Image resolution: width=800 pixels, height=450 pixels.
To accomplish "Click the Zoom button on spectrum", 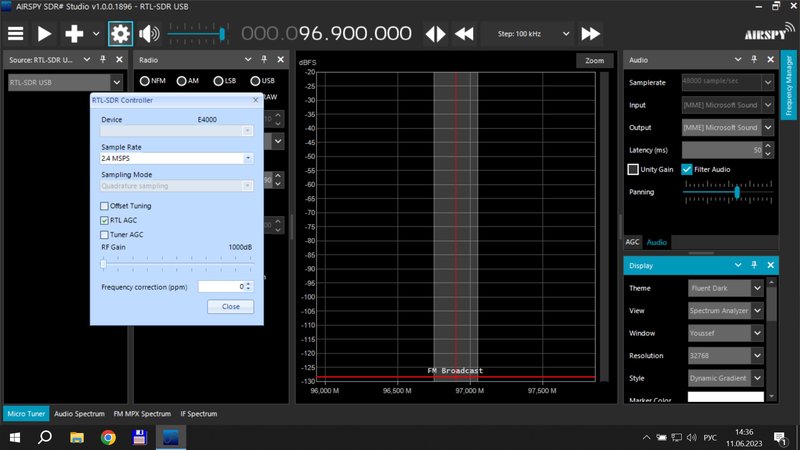I will click(594, 60).
